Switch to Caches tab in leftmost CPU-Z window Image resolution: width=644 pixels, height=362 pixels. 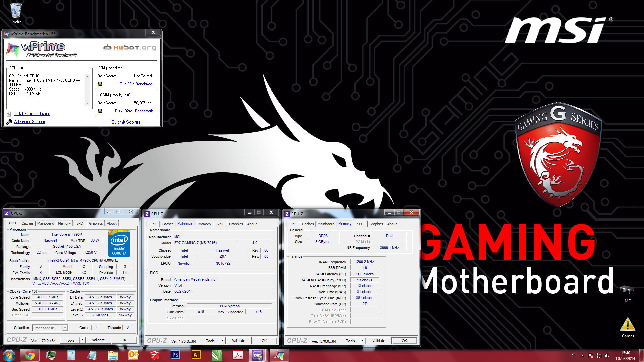(28, 223)
